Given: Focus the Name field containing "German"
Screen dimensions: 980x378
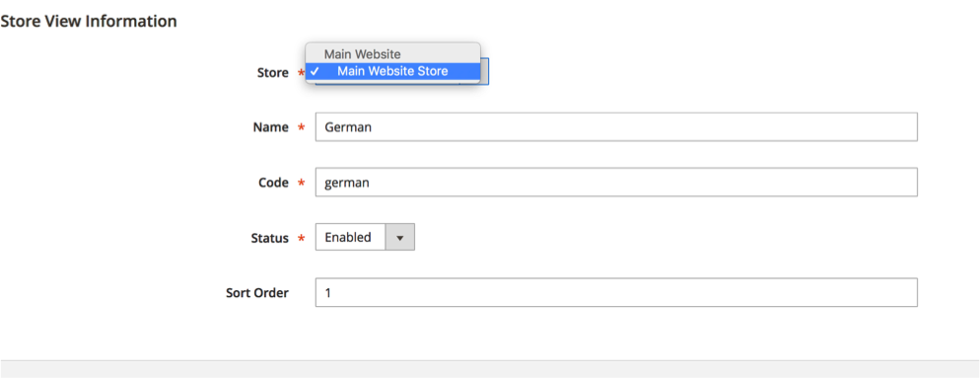Looking at the screenshot, I should (x=616, y=127).
